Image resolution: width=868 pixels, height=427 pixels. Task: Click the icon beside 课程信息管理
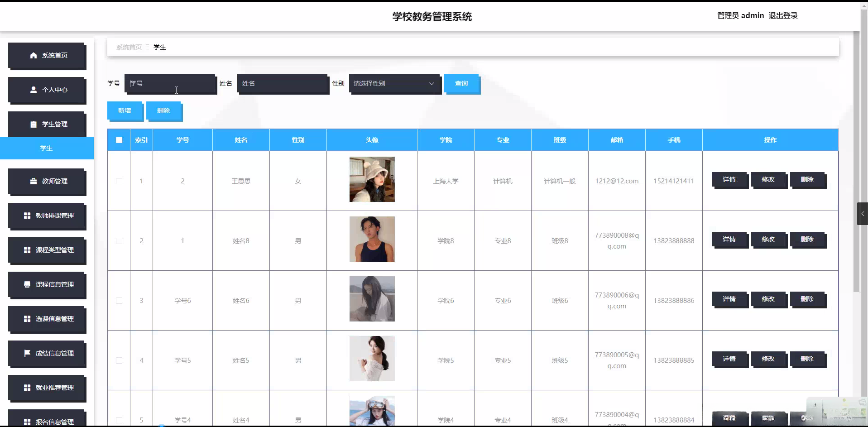click(27, 284)
